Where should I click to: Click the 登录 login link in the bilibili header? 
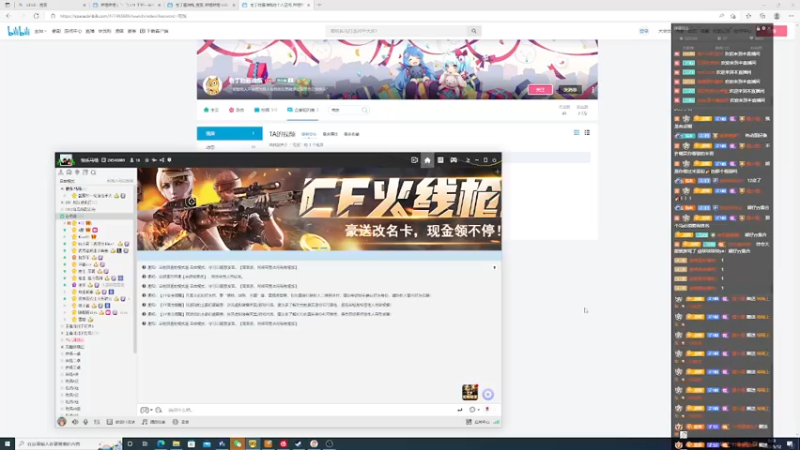(x=644, y=31)
